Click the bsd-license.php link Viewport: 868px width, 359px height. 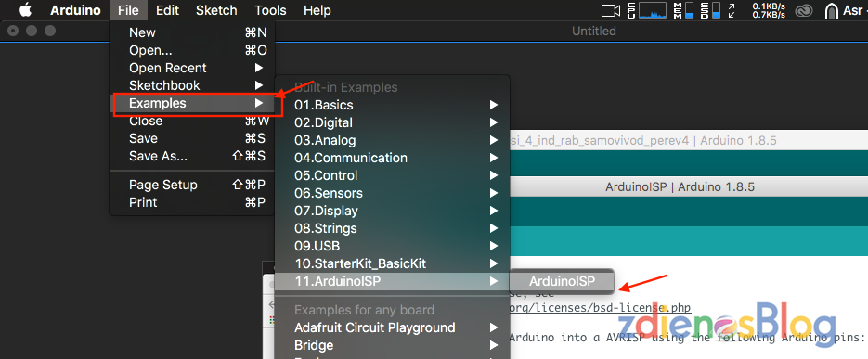tap(600, 308)
